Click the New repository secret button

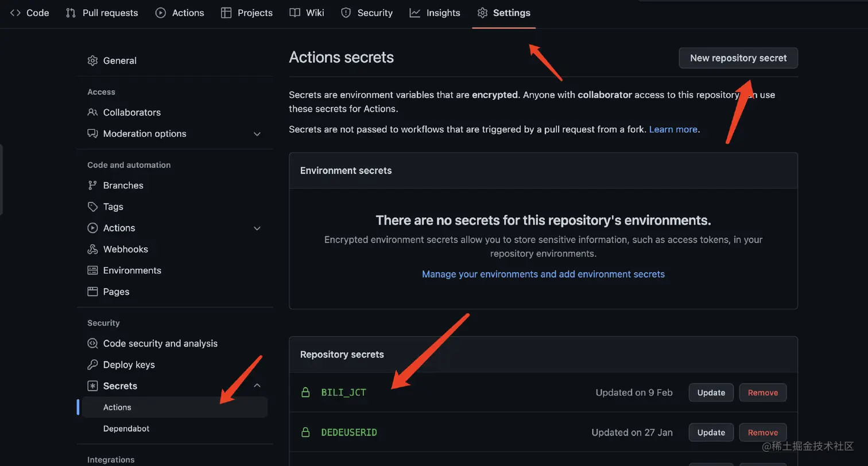click(738, 58)
